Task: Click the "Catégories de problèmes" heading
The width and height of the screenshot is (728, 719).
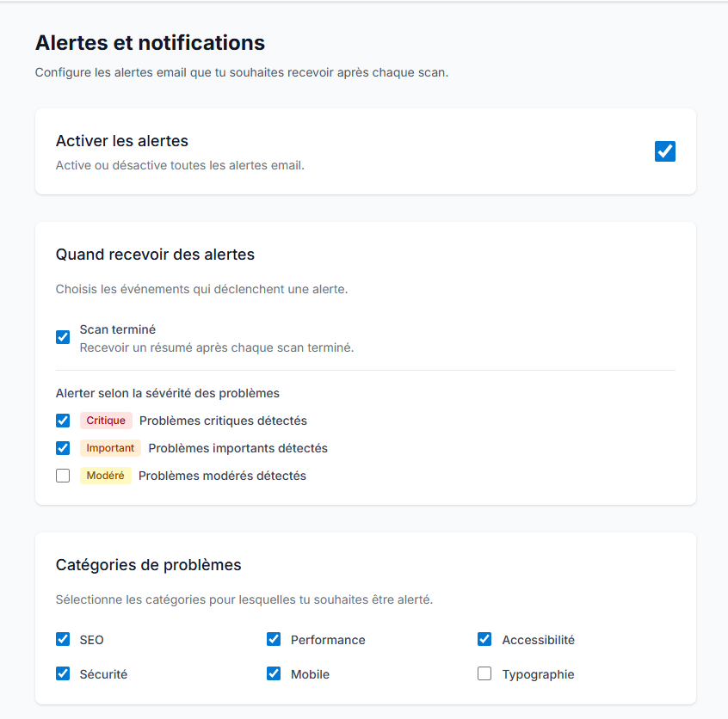Action: 148,564
